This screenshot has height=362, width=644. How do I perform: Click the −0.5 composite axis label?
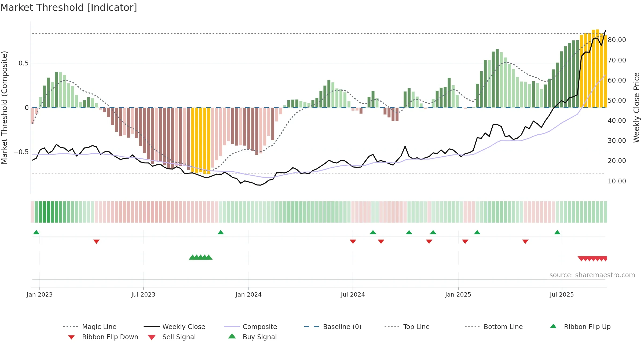pos(21,152)
